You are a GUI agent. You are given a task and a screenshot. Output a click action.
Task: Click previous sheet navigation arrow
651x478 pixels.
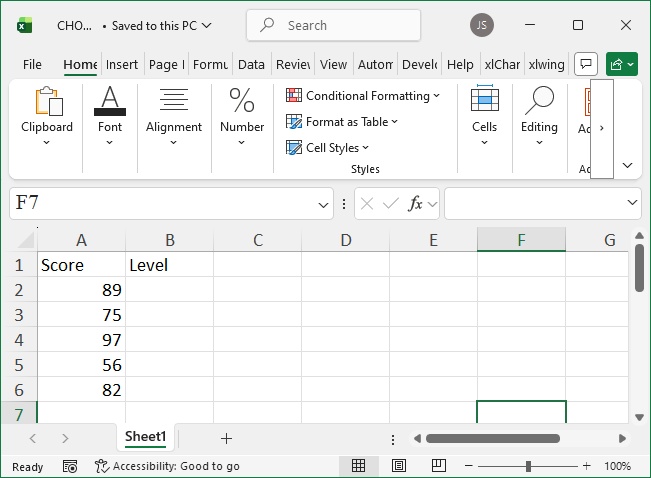[x=33, y=438]
